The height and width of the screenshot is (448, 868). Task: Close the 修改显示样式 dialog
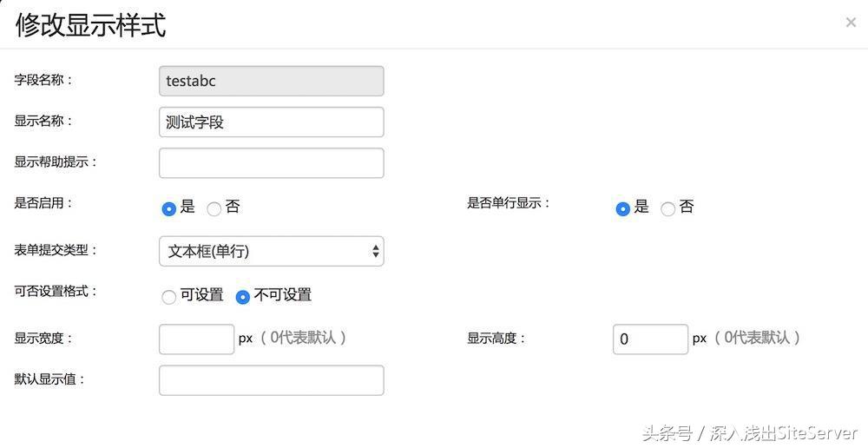(851, 23)
